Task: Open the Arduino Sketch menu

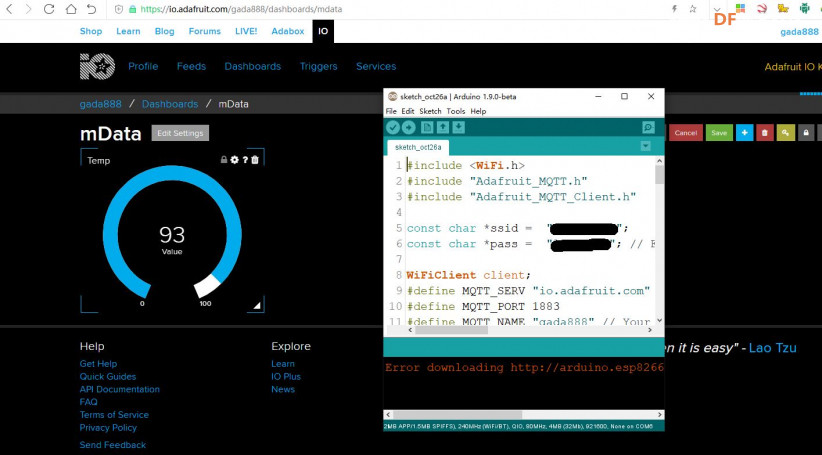Action: tap(430, 111)
